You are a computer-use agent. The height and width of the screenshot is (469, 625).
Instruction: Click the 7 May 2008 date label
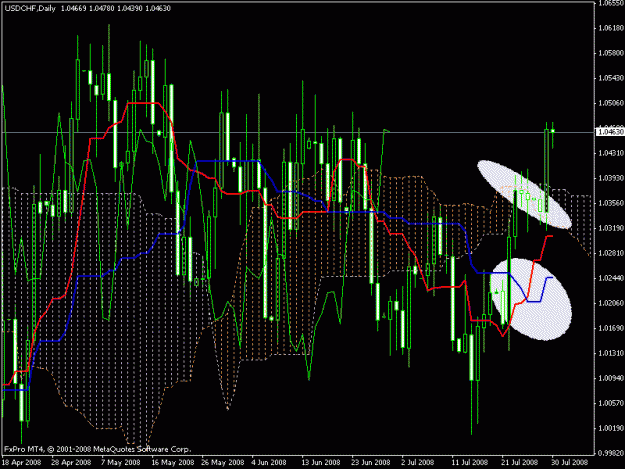(x=120, y=462)
